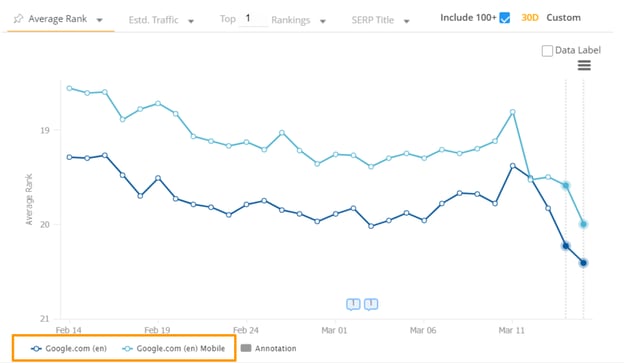Click the first annotation bubble marker
624x363 pixels.
[x=353, y=304]
